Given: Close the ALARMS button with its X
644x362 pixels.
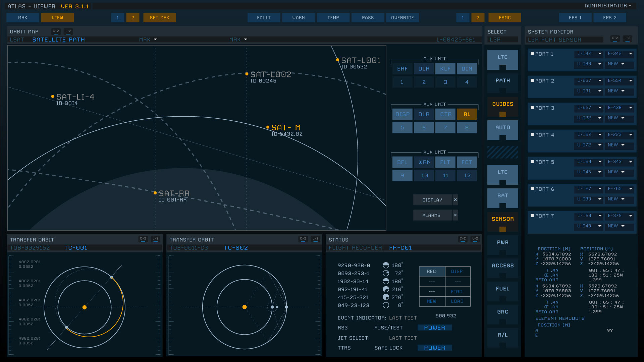Looking at the screenshot, I should point(455,215).
